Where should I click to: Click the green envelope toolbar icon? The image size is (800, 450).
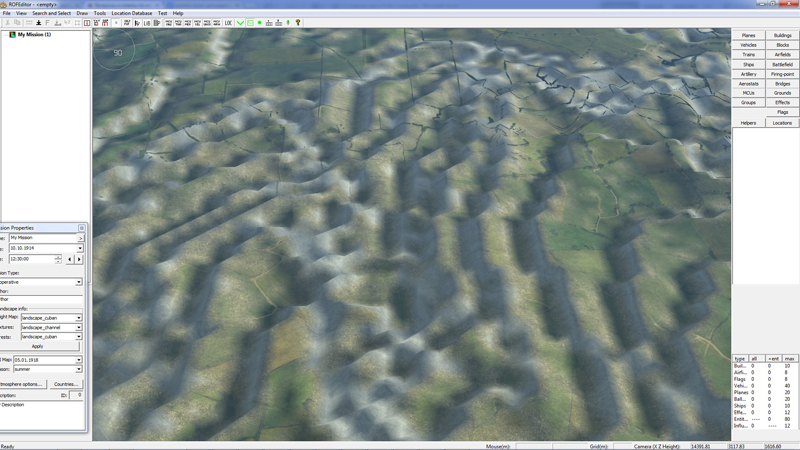click(x=250, y=22)
